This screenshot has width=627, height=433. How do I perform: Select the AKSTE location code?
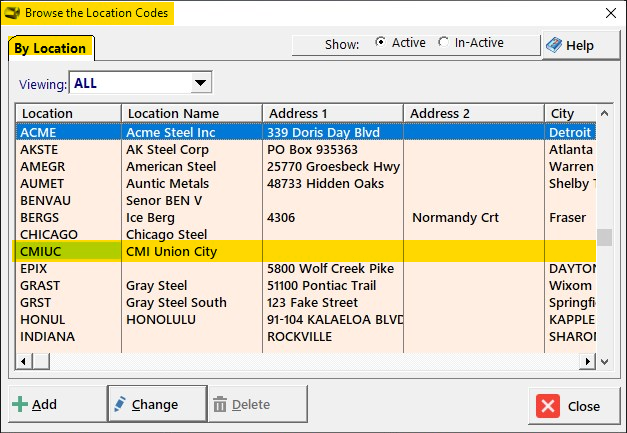(39, 150)
